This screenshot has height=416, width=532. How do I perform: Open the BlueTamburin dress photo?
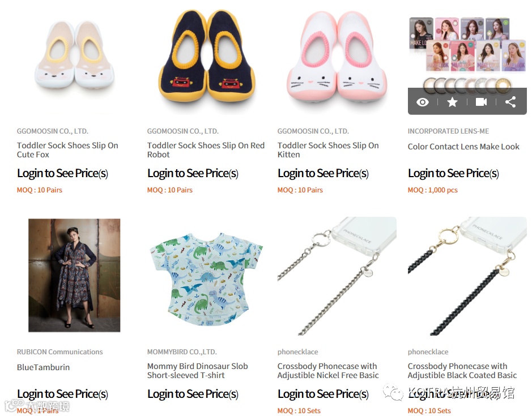pyautogui.click(x=74, y=275)
